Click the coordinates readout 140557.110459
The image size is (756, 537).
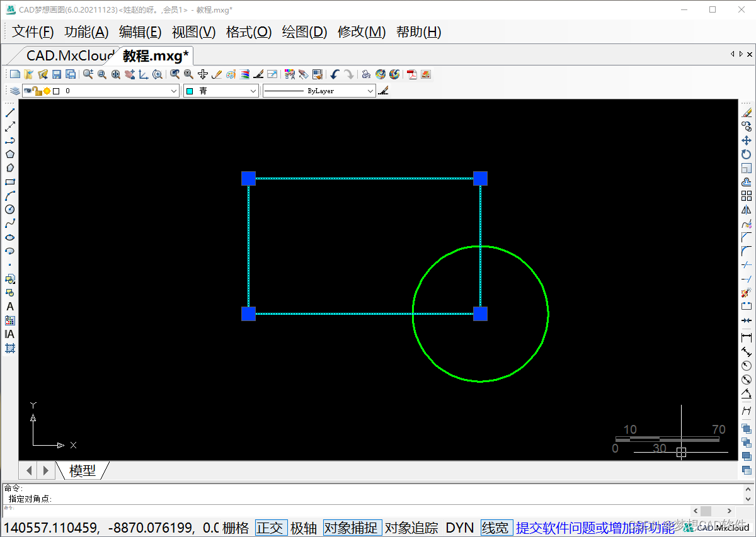click(x=52, y=528)
